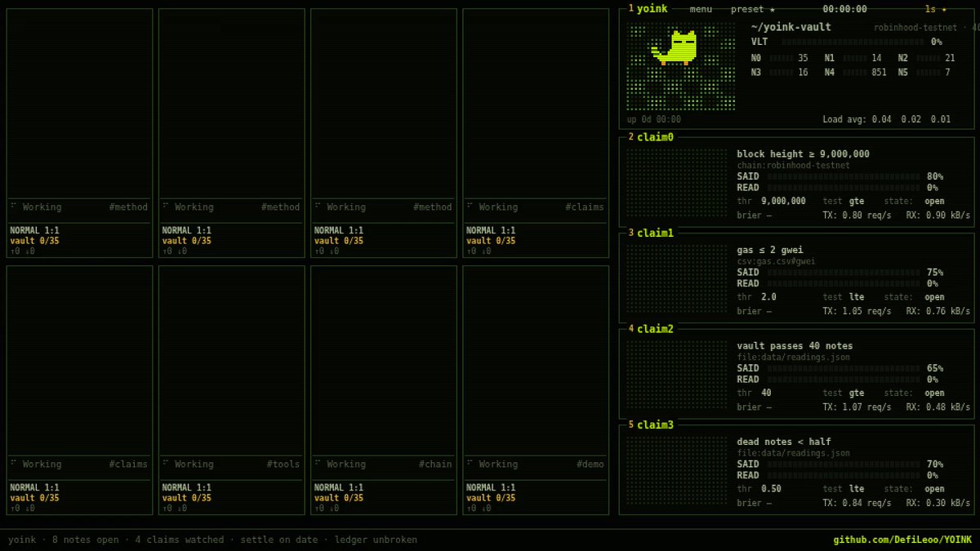Click "RX: 0.90 kB/s" in the claim0 panel

(938, 216)
